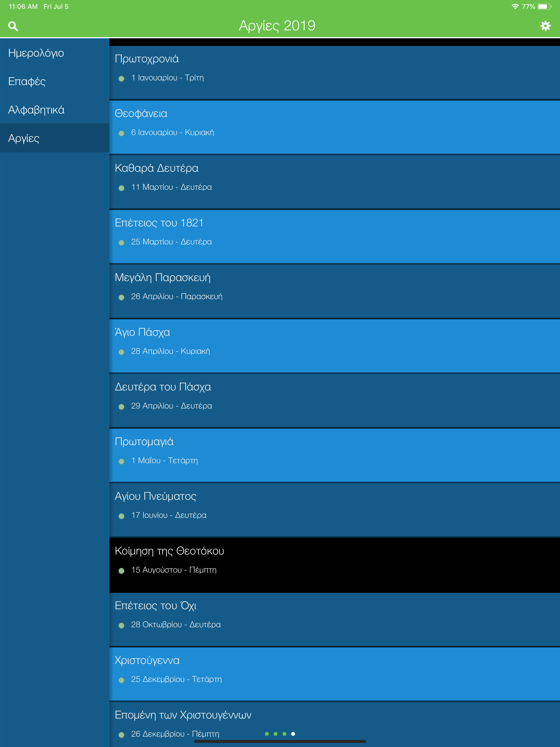Click green dot beside 15 Αυγούστου
560x747 pixels.
coord(122,571)
